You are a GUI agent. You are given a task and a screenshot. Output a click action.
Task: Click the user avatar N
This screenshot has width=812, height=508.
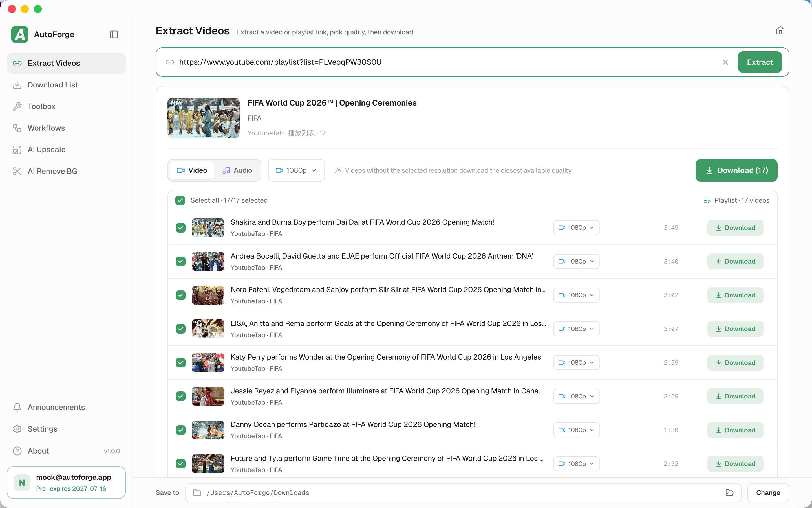[x=22, y=483]
